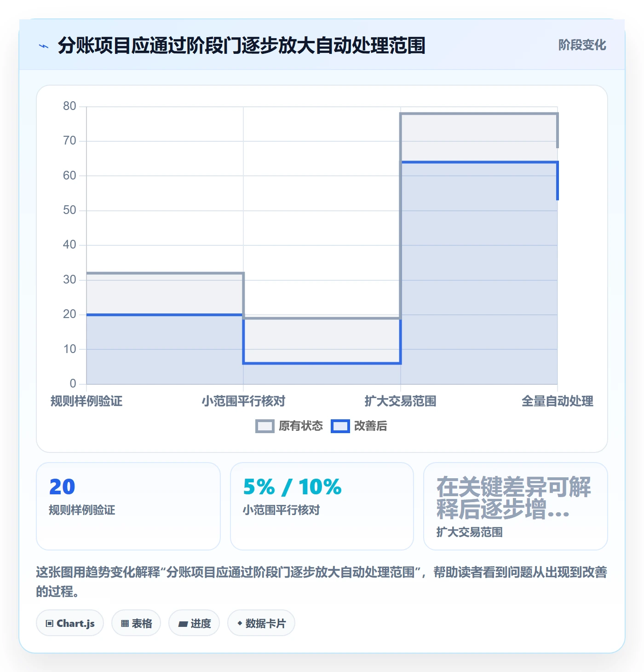
Task: Click the card caption 小范围平行核对
Action: (281, 510)
